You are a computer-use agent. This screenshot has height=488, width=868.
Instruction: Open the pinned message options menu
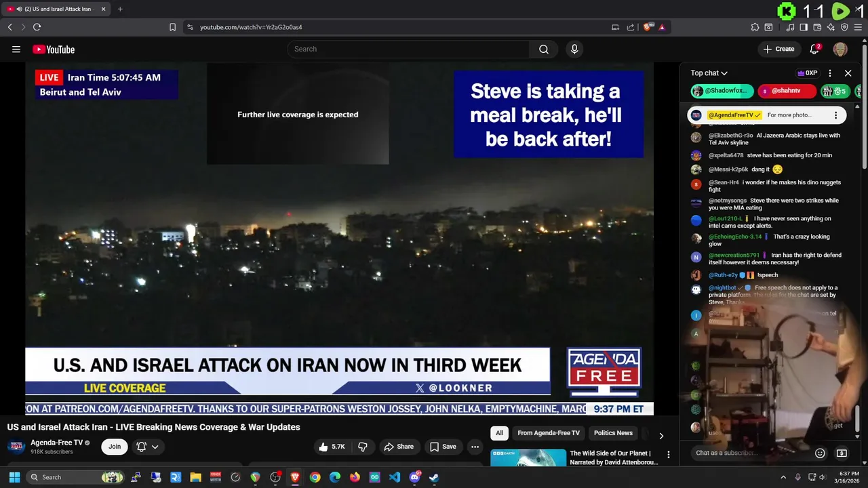tap(835, 115)
